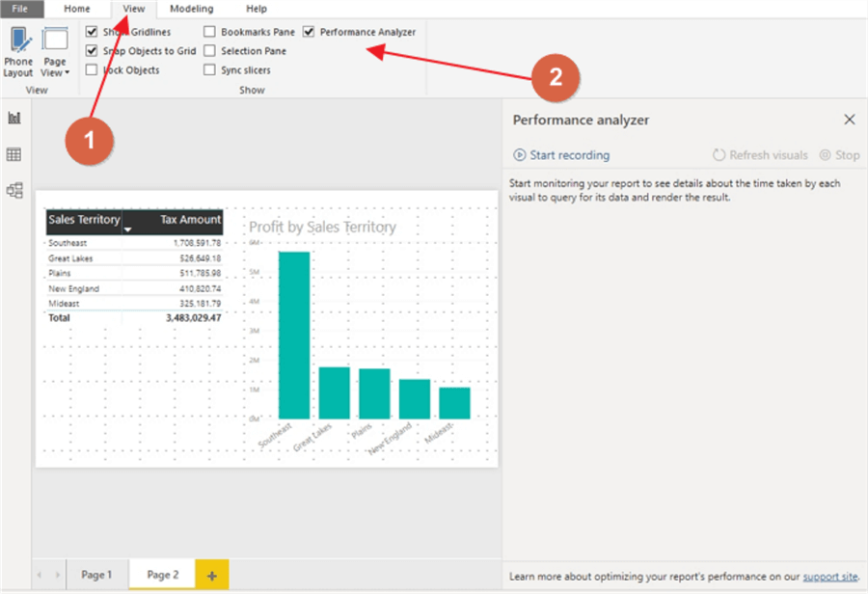This screenshot has width=868, height=594.
Task: Switch to Page 1 tab
Action: [x=96, y=576]
